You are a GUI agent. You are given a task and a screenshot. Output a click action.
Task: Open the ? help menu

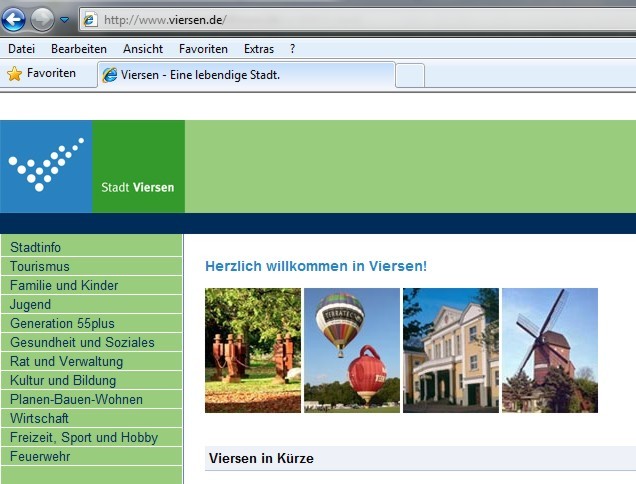click(x=292, y=48)
